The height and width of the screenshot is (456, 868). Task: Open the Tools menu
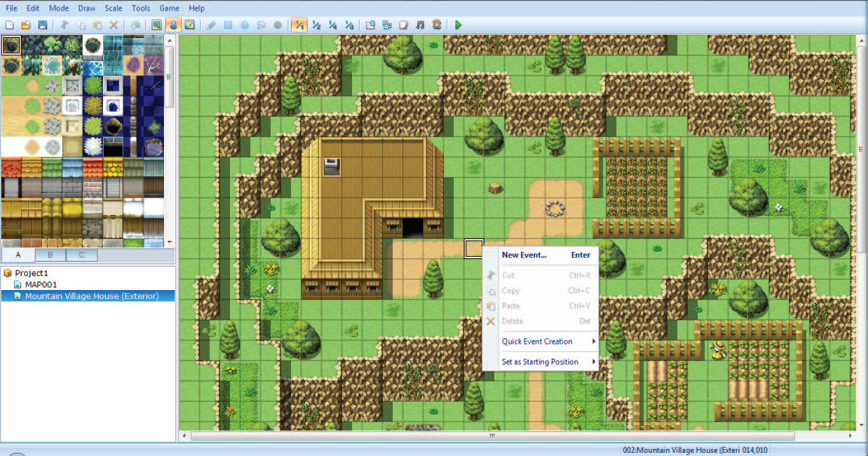click(x=141, y=8)
